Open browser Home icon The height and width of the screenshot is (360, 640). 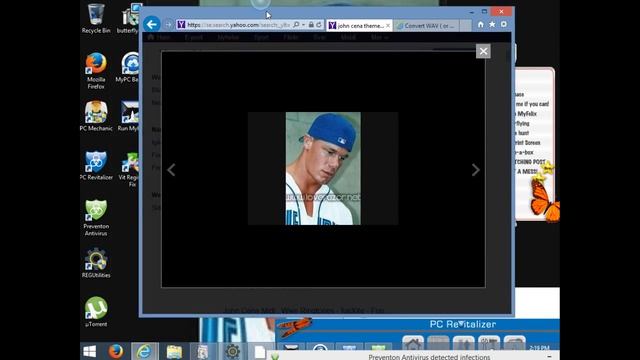[480, 24]
